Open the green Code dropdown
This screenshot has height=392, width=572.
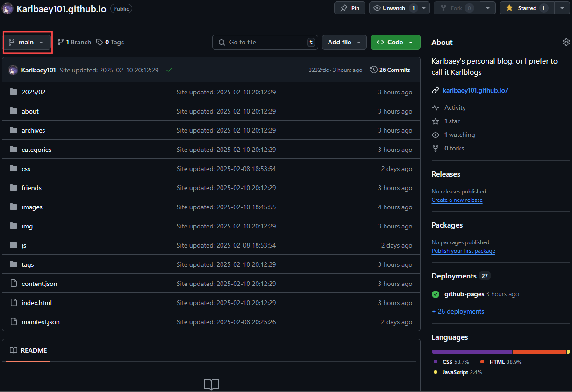pyautogui.click(x=395, y=42)
